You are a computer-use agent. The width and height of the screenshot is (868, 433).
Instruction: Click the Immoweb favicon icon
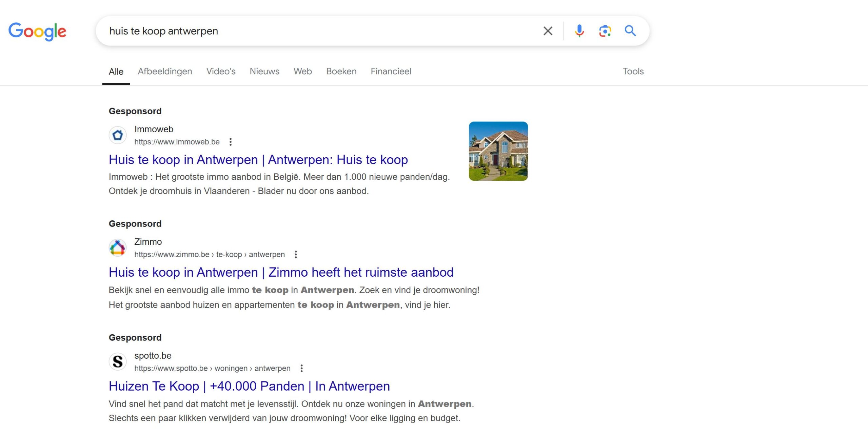tap(118, 135)
